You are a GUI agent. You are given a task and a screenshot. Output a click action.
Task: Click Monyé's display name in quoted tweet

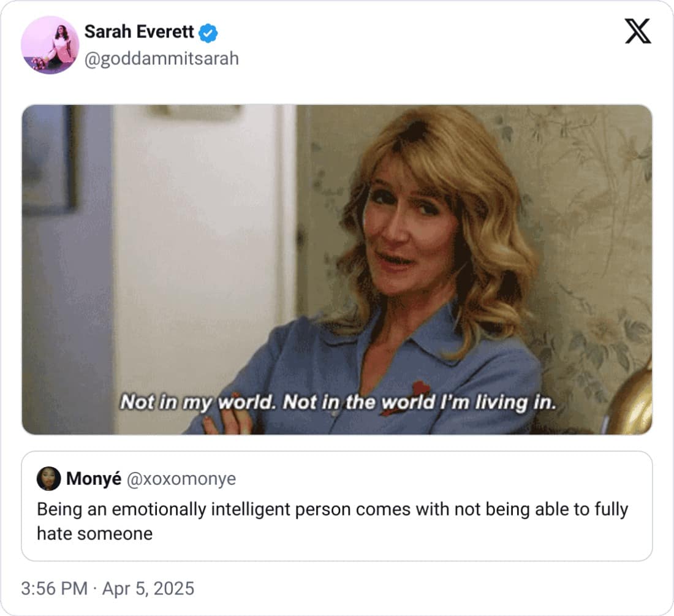coord(93,479)
